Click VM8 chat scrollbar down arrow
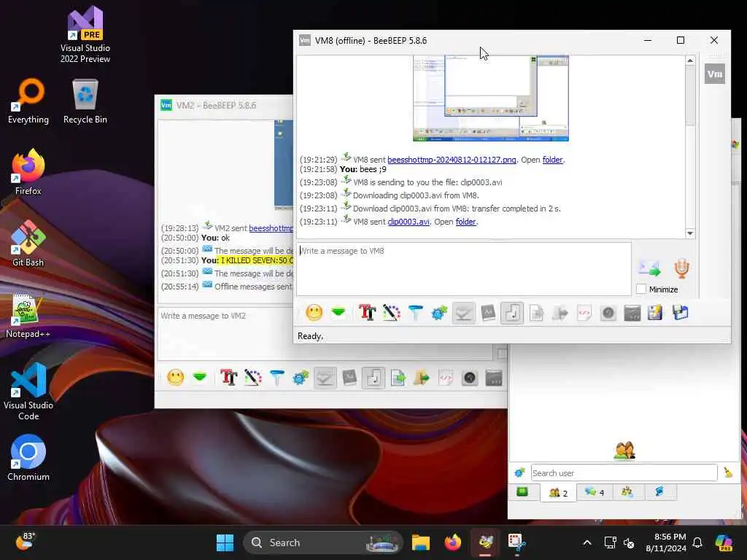Viewport: 747px width, 560px height. (690, 233)
